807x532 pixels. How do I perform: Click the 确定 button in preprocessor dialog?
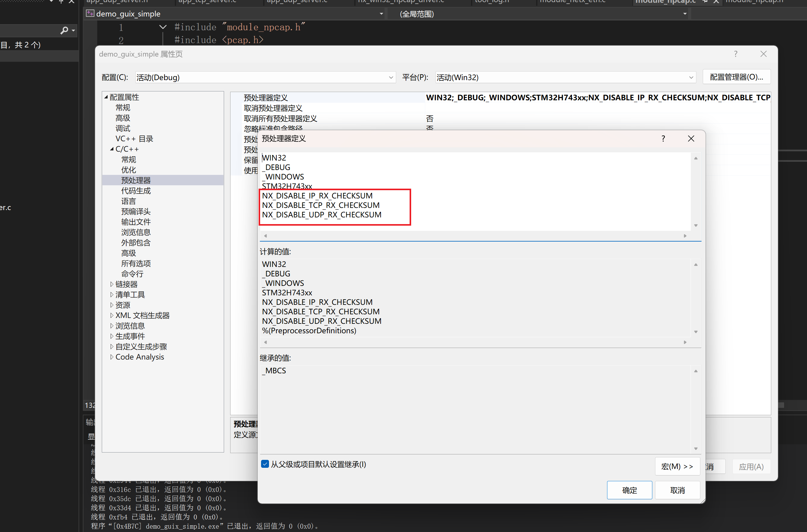point(629,490)
